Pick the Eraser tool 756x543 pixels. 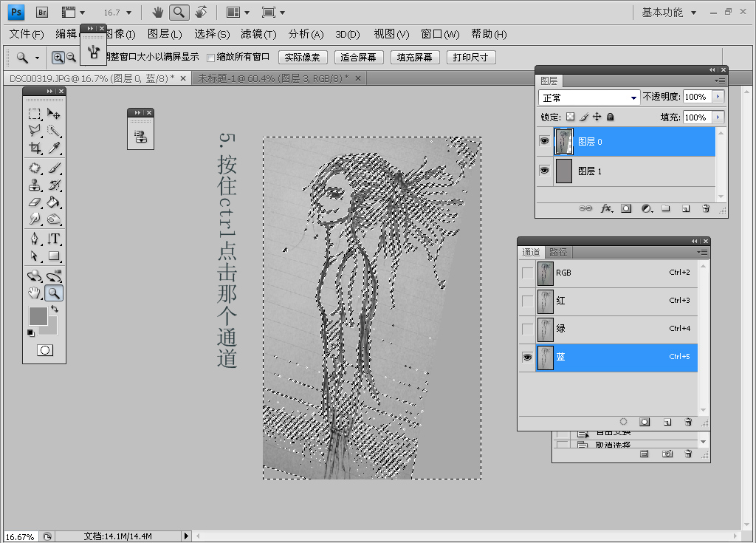point(35,202)
